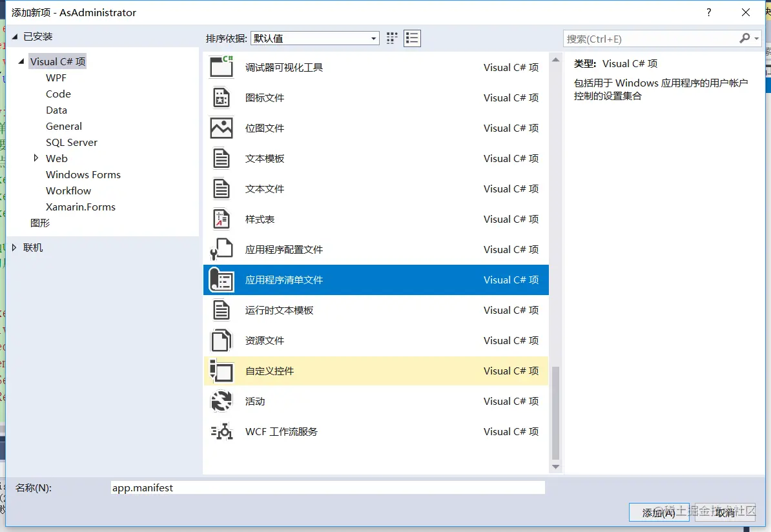Select Data category in tree
The image size is (771, 532).
[57, 110]
